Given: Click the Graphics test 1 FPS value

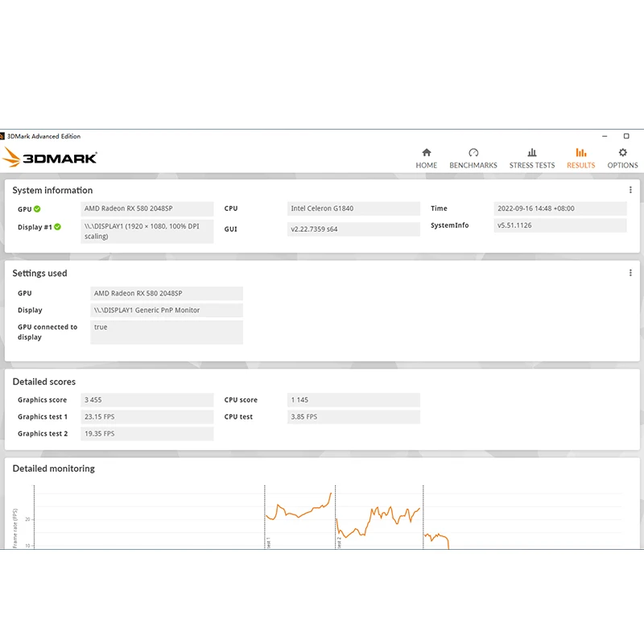Looking at the screenshot, I should click(x=147, y=417).
